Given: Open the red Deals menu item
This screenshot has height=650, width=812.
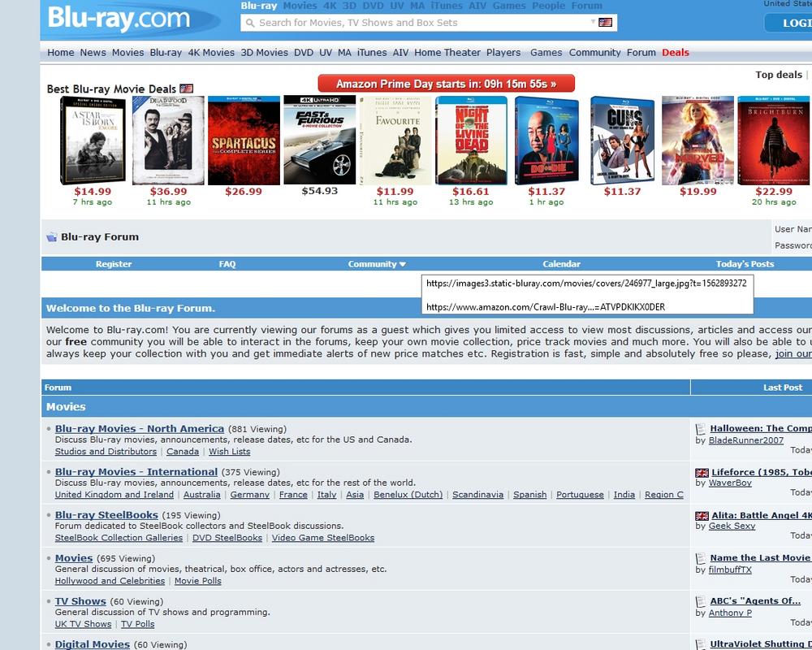Looking at the screenshot, I should point(676,52).
